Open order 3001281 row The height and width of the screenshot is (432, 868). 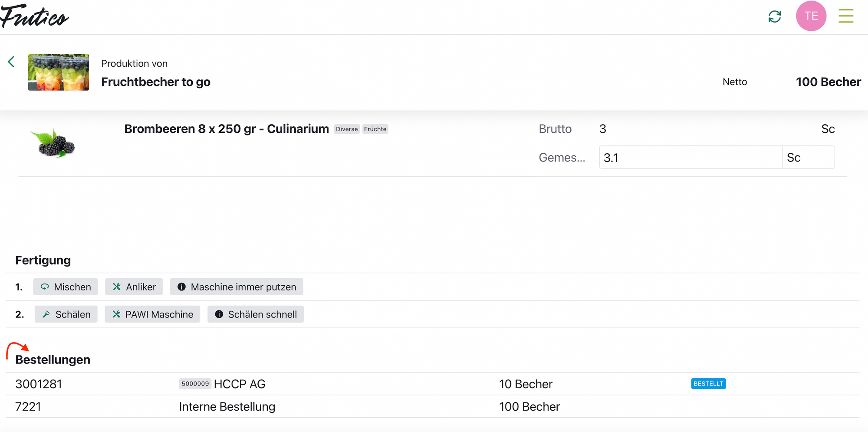(x=39, y=384)
